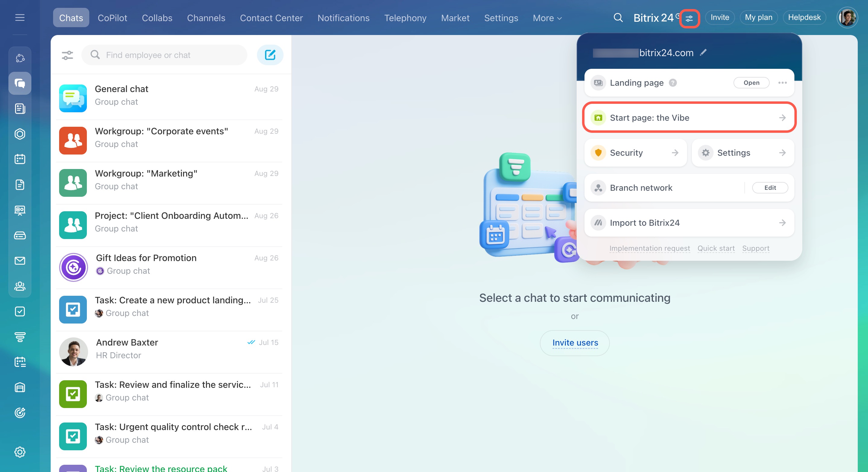Edit the bitrix24.com portal address pencil
The width and height of the screenshot is (868, 472).
tap(703, 52)
